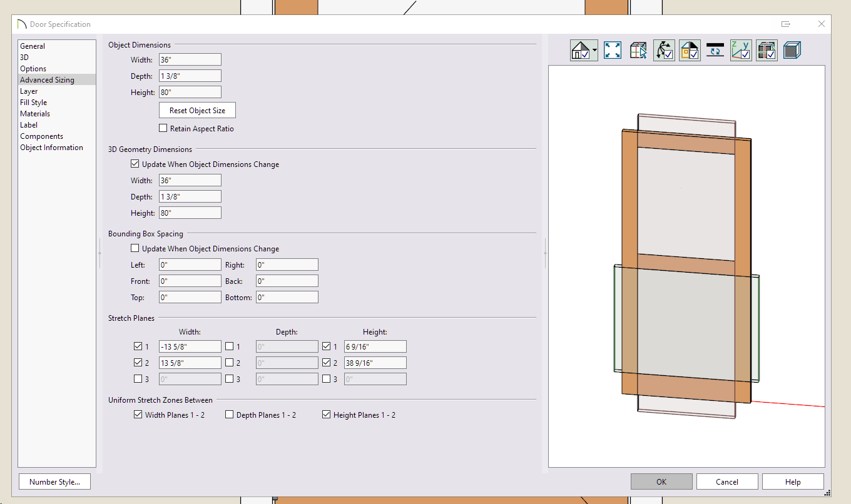Click the gray bounding box cube icon
Viewport: 851px width, 504px height.
[792, 51]
